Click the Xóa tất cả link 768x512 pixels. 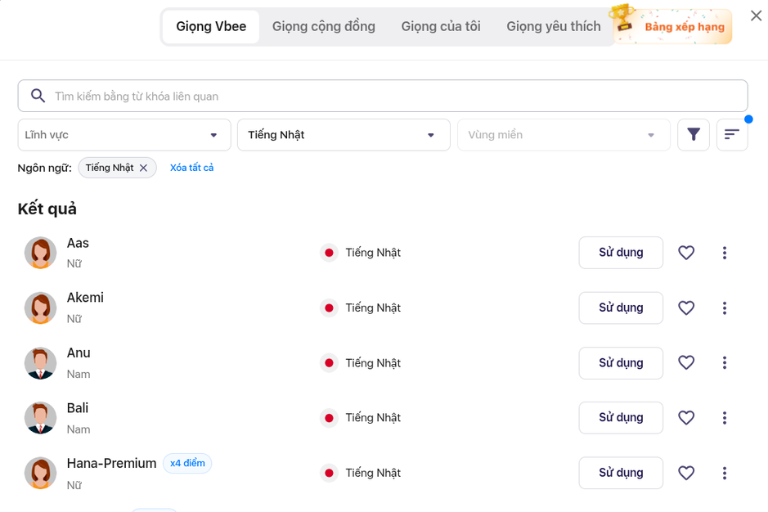192,168
